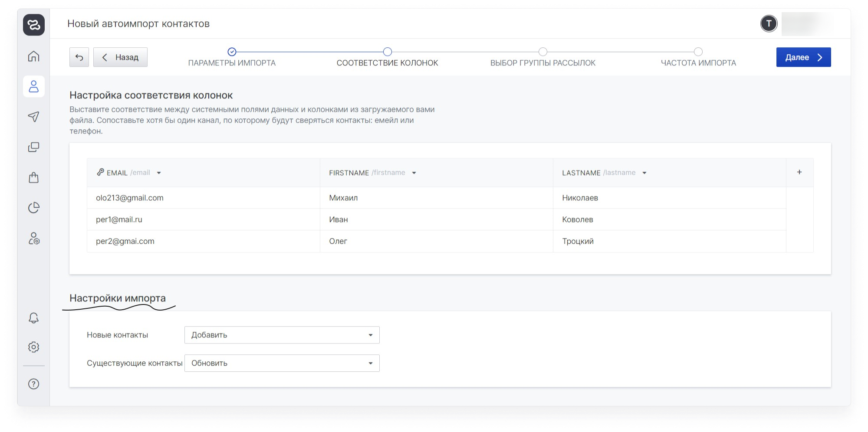
Task: Click the Настройка соответствия колонок heading
Action: point(151,95)
